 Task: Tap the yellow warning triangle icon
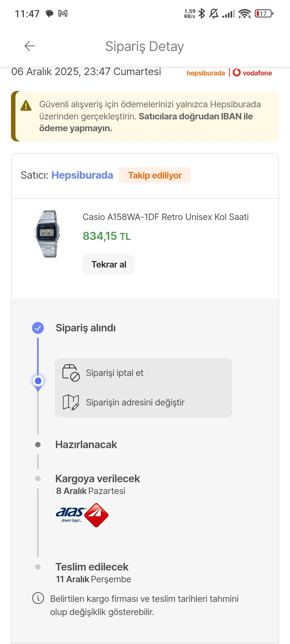point(26,105)
